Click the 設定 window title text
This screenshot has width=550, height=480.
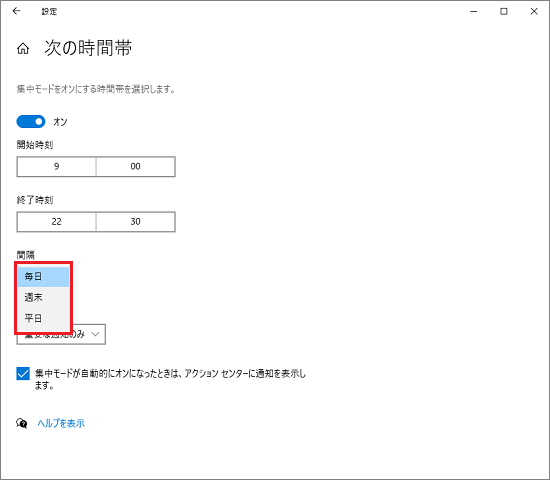point(49,12)
